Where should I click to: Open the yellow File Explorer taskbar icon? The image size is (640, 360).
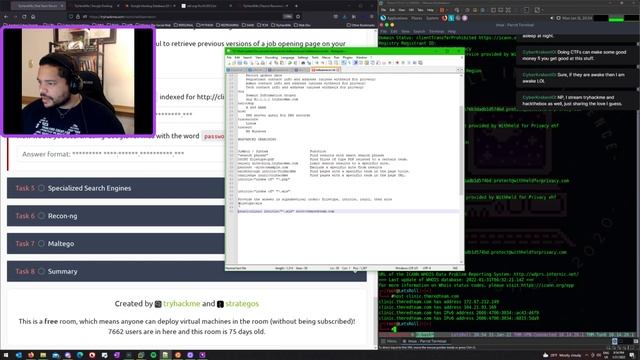pos(43,355)
